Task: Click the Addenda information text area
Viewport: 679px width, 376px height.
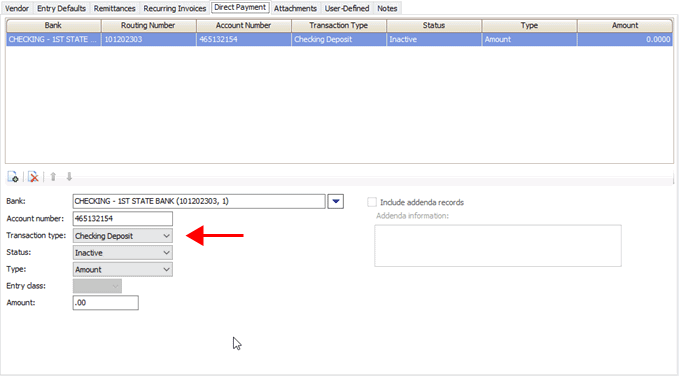Action: point(498,246)
